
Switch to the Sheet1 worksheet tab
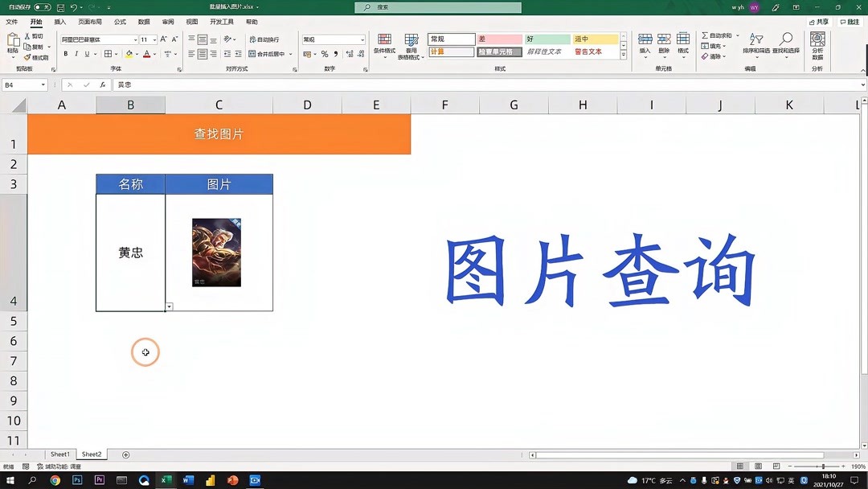(59, 454)
